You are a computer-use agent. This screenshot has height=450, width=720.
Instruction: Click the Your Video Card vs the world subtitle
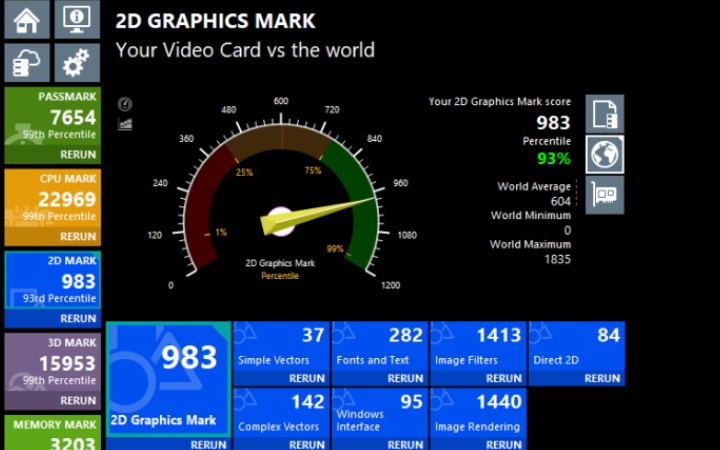(x=245, y=50)
